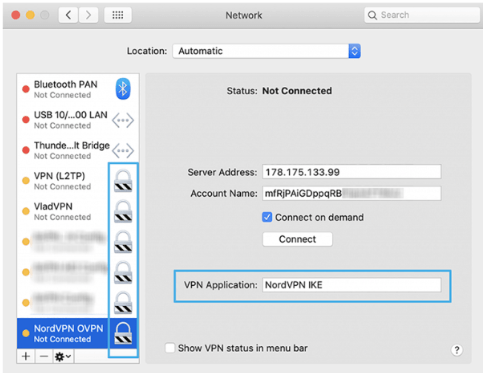
Task: Click the Server Address field
Action: 352,172
